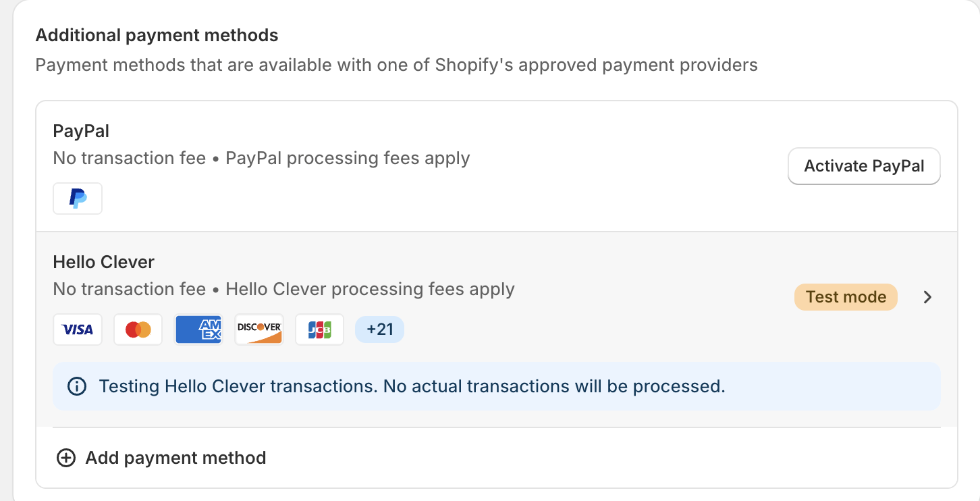
Task: Click the Additional payment methods heading
Action: coord(157,35)
